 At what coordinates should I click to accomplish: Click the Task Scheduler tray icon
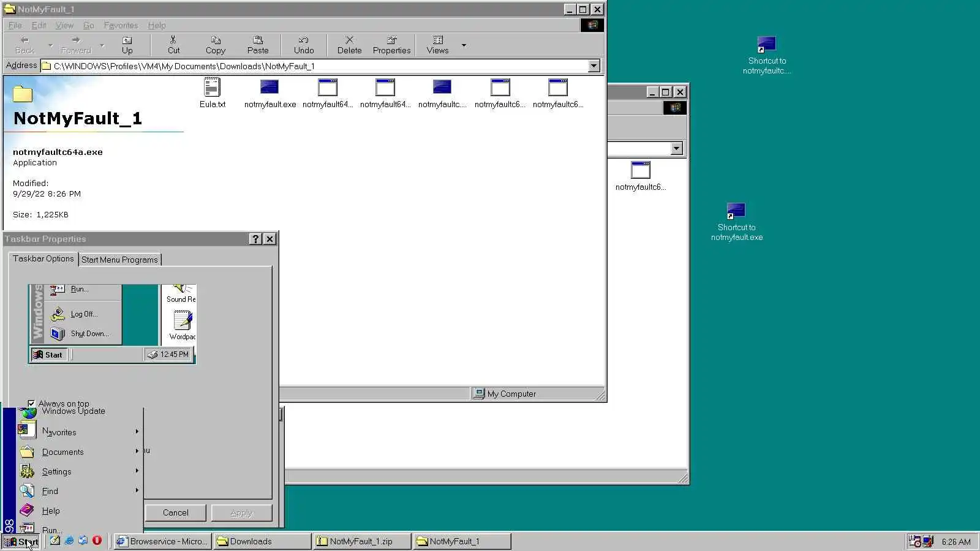tap(914, 541)
